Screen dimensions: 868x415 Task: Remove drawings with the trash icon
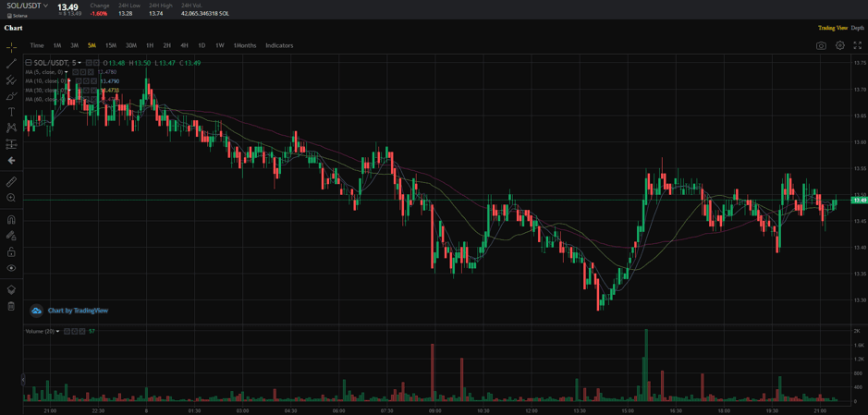click(x=11, y=306)
